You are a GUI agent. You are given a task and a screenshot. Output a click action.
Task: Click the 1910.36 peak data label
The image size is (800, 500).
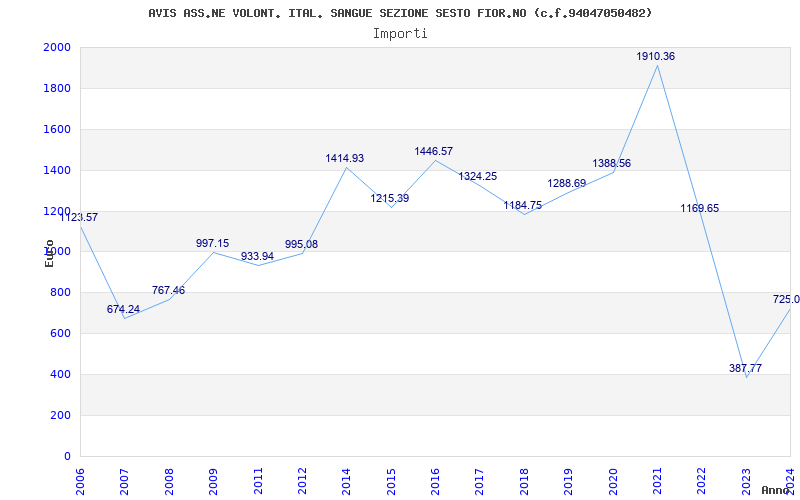(x=655, y=57)
